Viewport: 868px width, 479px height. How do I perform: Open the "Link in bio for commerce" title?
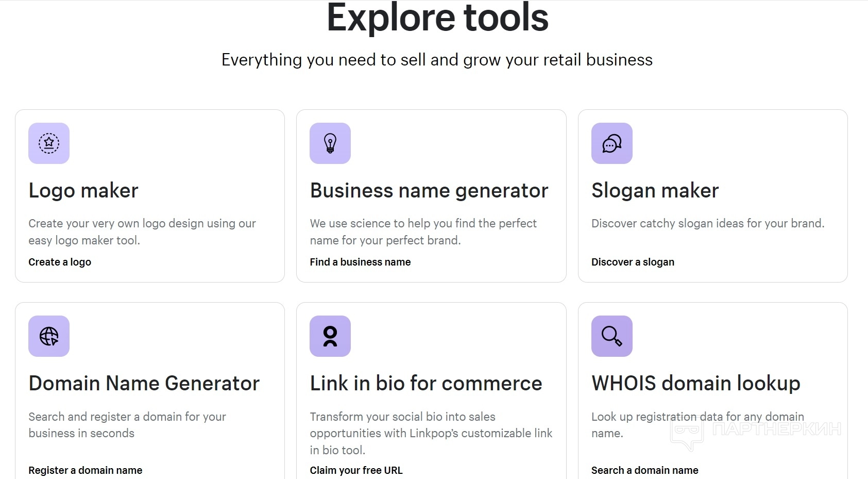(x=426, y=384)
